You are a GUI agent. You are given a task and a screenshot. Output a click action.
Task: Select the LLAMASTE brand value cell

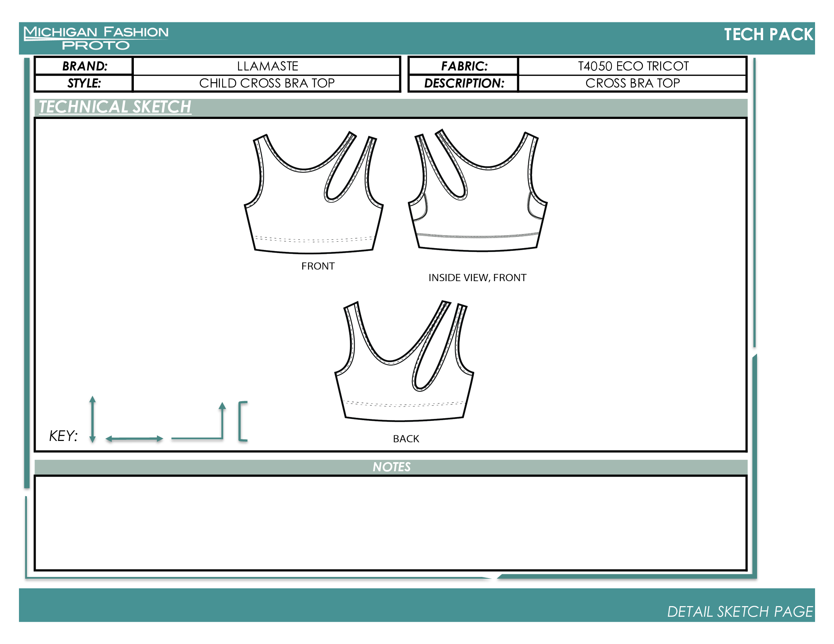click(267, 66)
